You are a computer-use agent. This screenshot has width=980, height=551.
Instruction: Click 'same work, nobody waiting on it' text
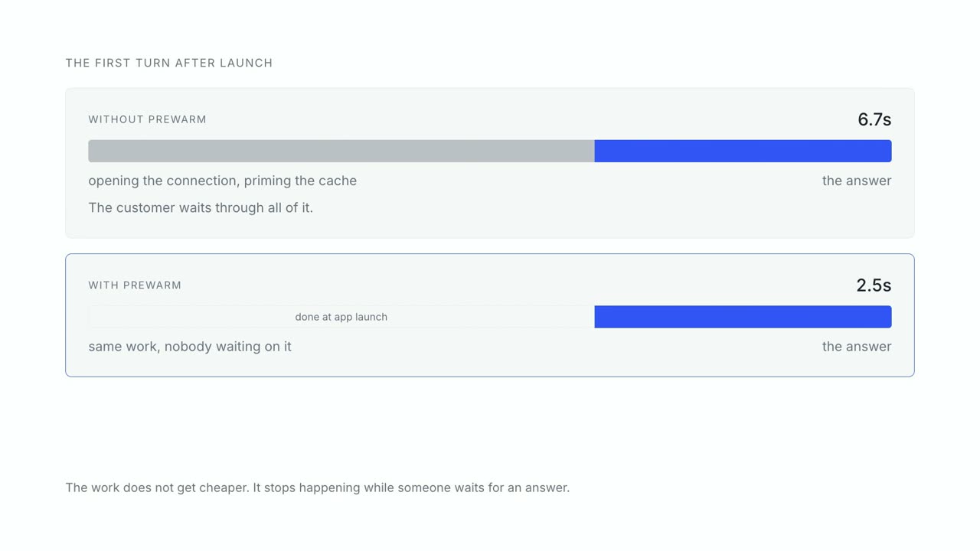(190, 347)
